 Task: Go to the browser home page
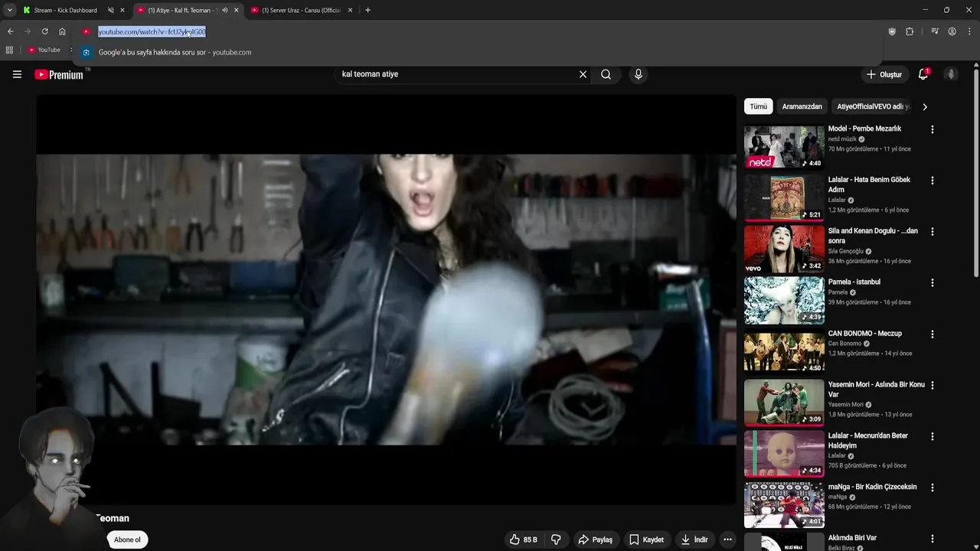pyautogui.click(x=62, y=31)
